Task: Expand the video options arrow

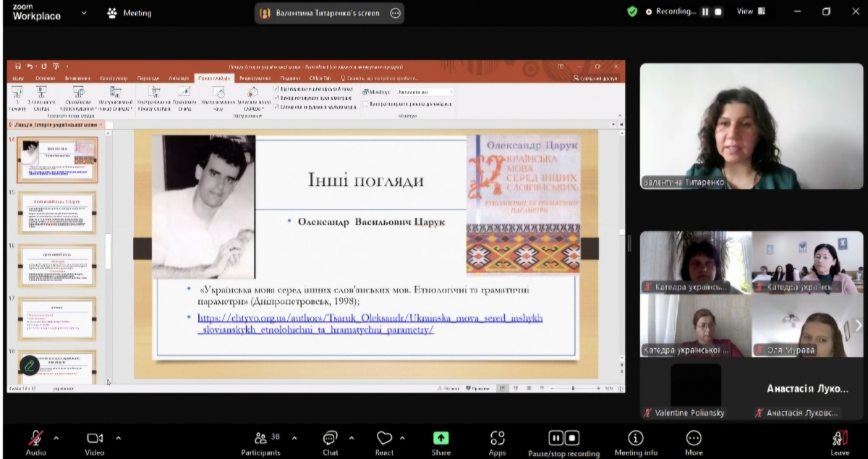Action: [x=119, y=438]
